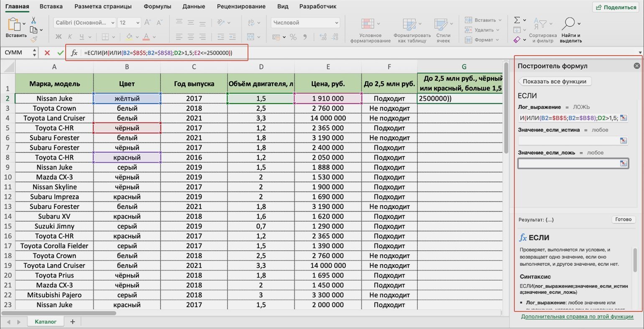Open the Каталог sheet tab
This screenshot has height=329, width=644.
pyautogui.click(x=45, y=321)
